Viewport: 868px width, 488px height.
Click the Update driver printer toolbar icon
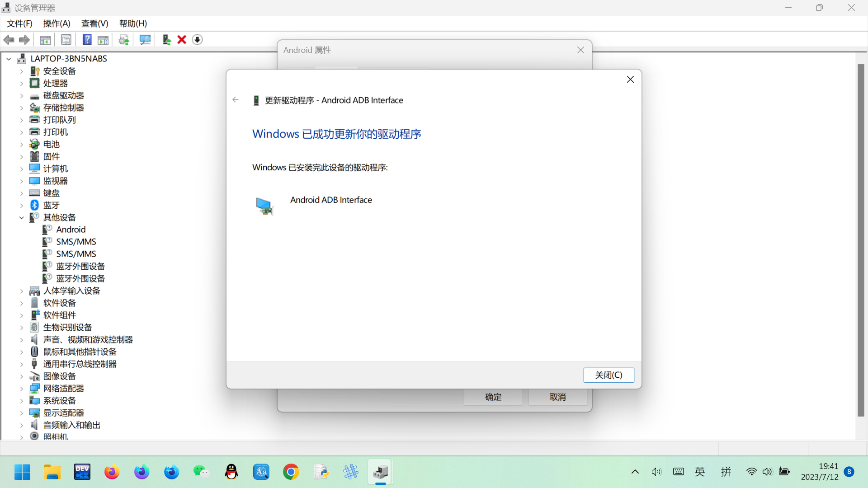click(x=124, y=40)
